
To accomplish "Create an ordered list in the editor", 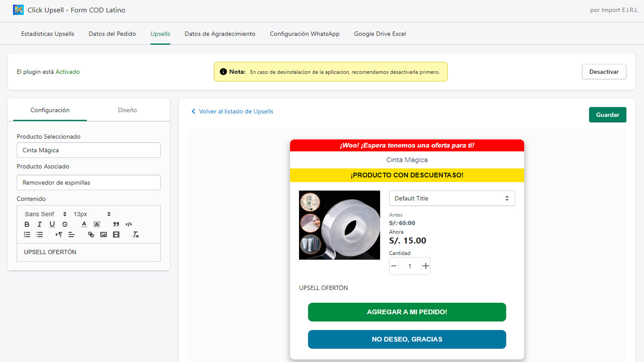I will 27,234.
